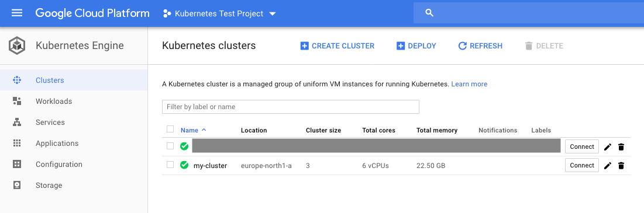Click edit pencil for my-cluster

pyautogui.click(x=608, y=166)
